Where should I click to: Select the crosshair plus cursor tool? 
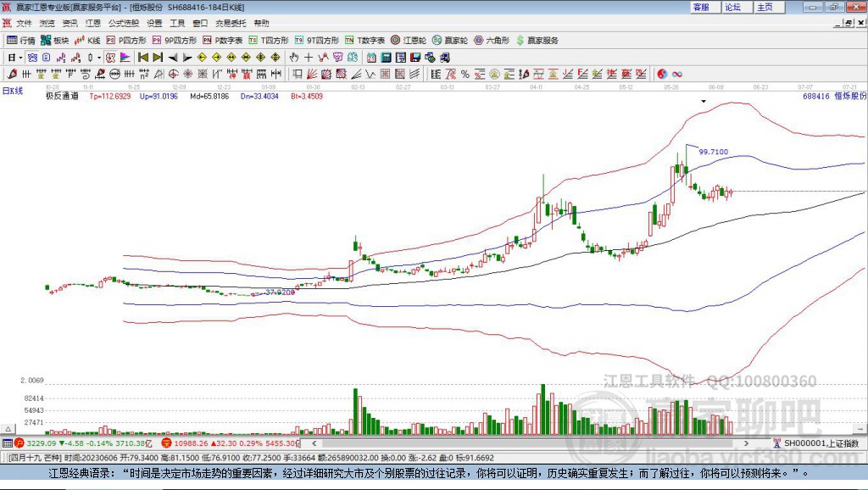309,57
